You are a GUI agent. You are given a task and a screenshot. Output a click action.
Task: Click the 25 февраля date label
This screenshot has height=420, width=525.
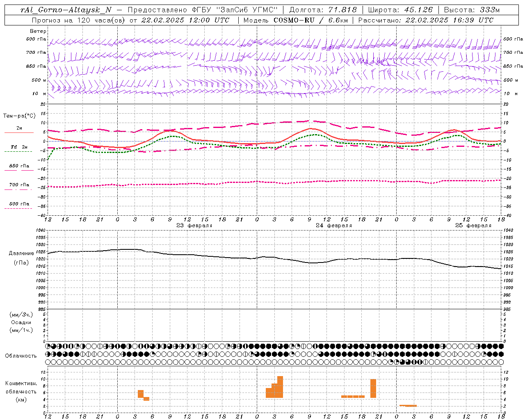[x=473, y=226]
